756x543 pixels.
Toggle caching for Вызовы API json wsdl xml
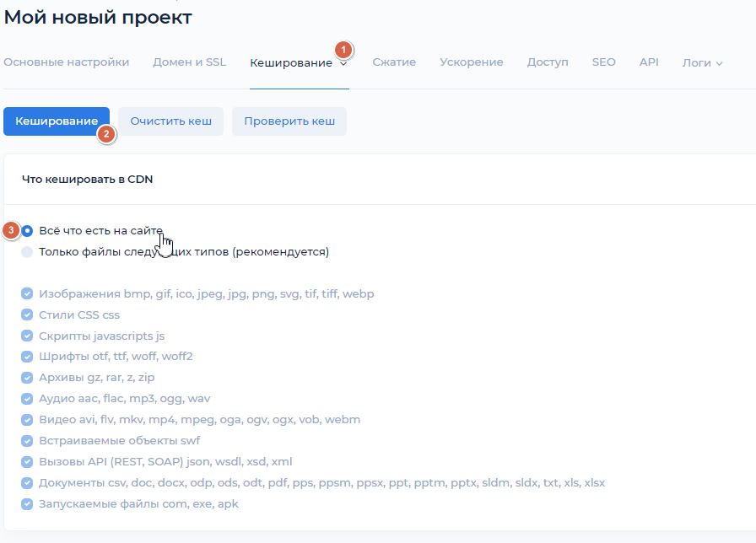[x=25, y=461]
